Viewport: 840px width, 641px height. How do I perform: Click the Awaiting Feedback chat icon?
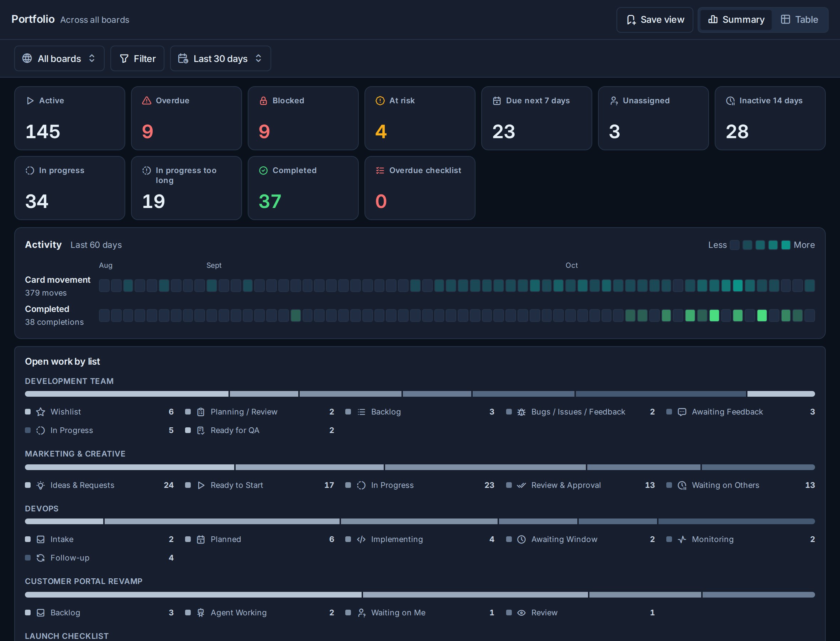click(682, 412)
